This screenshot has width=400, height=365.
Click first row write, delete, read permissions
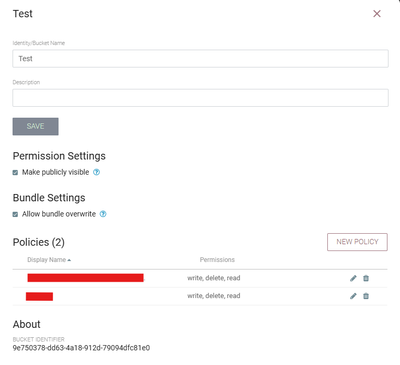coord(214,278)
